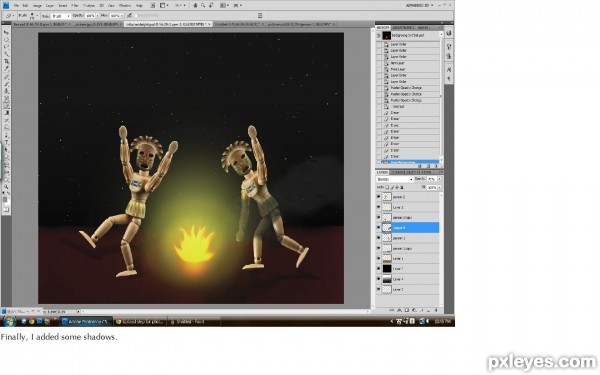Image resolution: width=600 pixels, height=375 pixels.
Task: Open the top collapsed panel icon in the dock
Action: tap(449, 33)
